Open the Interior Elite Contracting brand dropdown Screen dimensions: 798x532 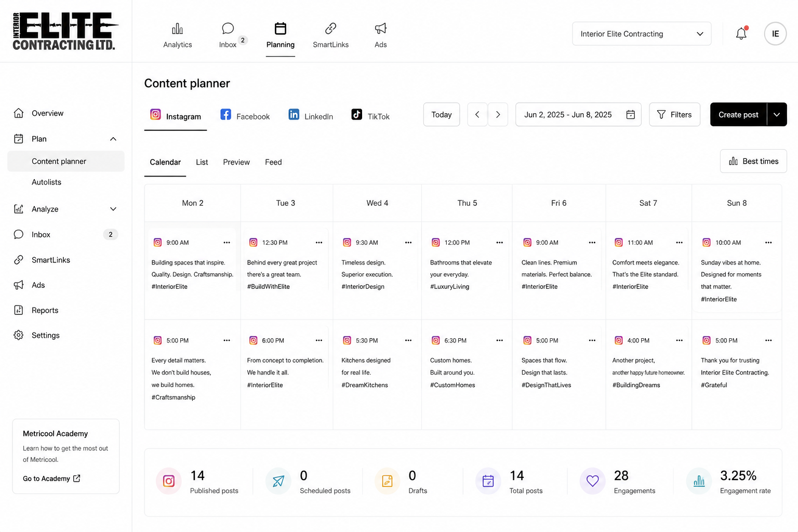[642, 34]
